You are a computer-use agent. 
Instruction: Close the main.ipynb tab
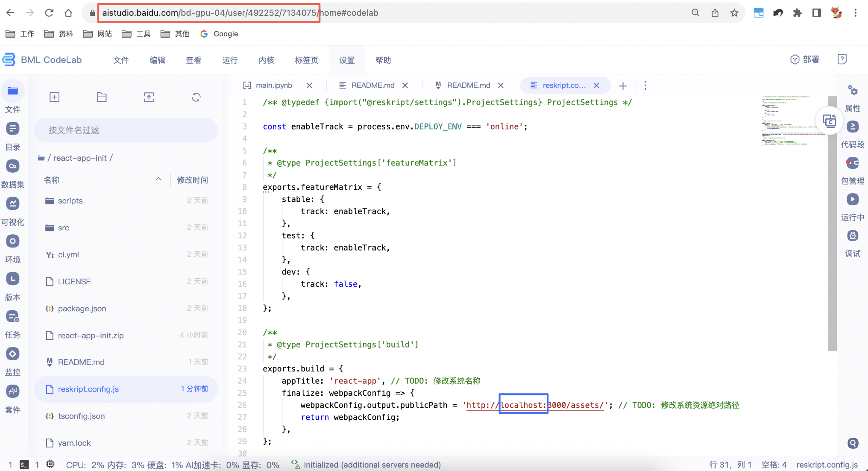click(x=309, y=85)
